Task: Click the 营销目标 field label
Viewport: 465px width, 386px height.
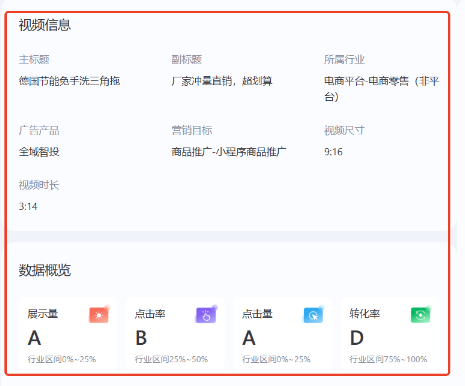Action: coord(192,130)
